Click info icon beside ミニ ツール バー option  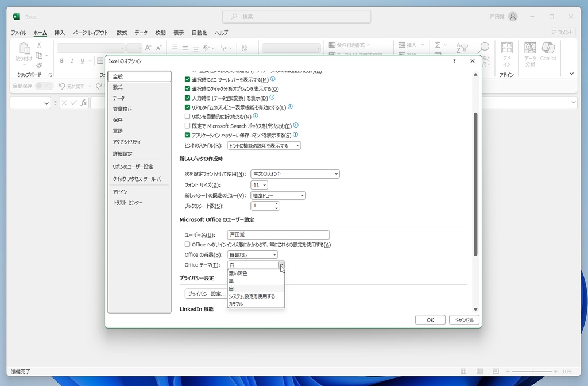click(273, 79)
